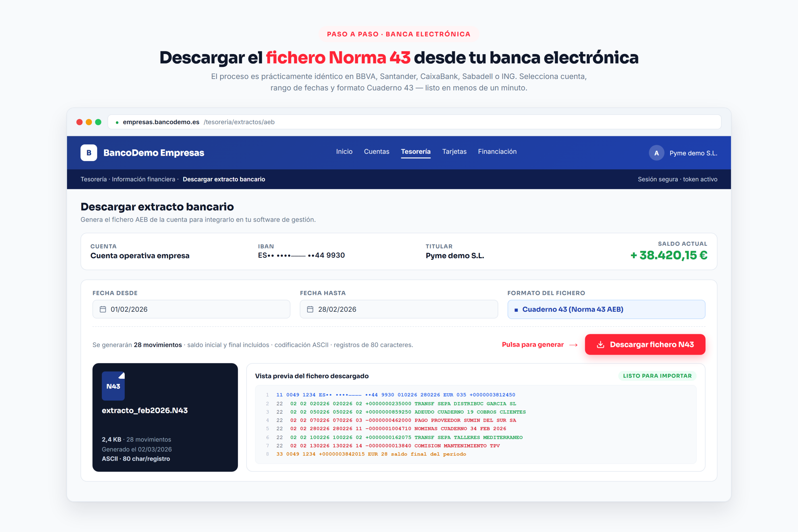The height and width of the screenshot is (532, 798).
Task: Click the masked IBAN ending 44 9930
Action: [x=301, y=255]
